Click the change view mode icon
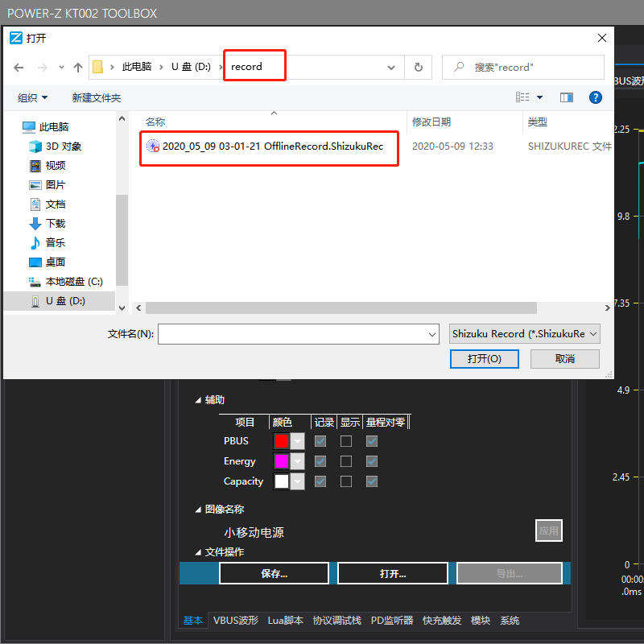 click(x=523, y=97)
